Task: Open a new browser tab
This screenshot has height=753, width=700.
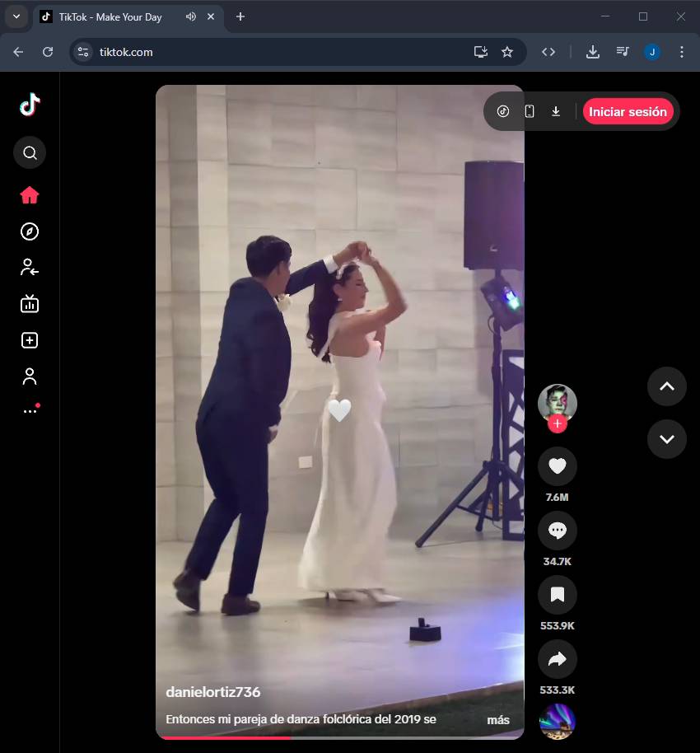Action: [240, 16]
